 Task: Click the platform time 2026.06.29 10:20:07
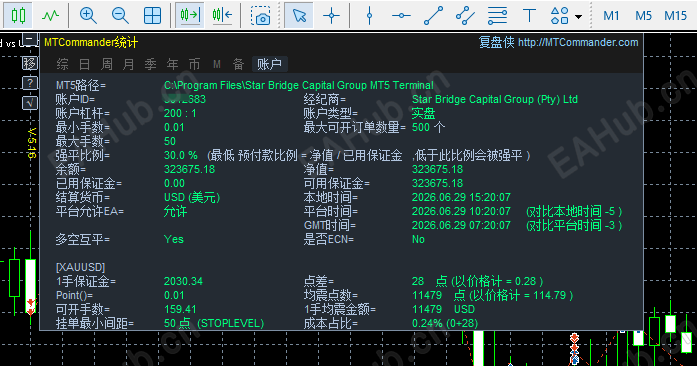pos(461,211)
